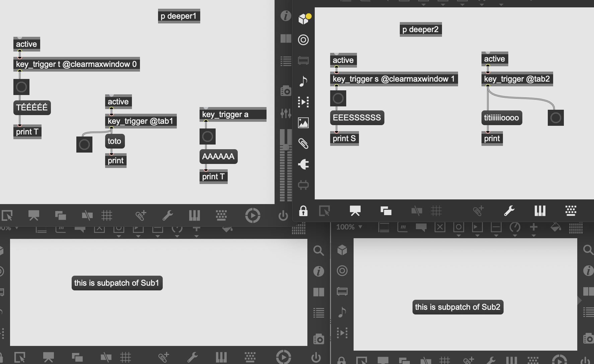
Task: Open the plug icon in deeper2 sidebar
Action: (x=303, y=164)
